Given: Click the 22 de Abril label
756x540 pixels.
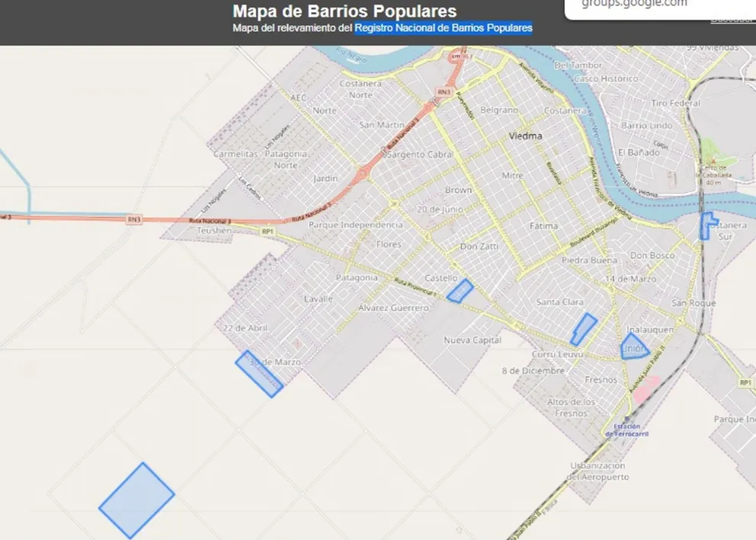Looking at the screenshot, I should tap(245, 328).
